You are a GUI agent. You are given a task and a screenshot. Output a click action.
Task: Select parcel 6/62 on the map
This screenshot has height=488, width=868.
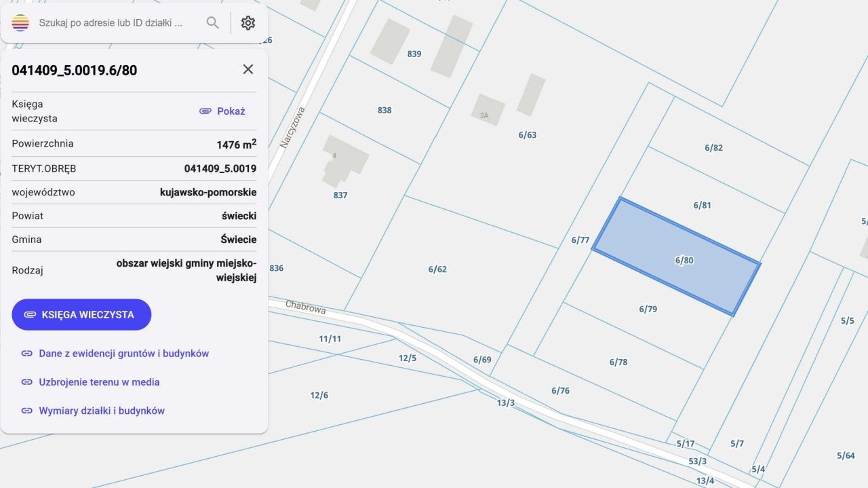tap(437, 269)
